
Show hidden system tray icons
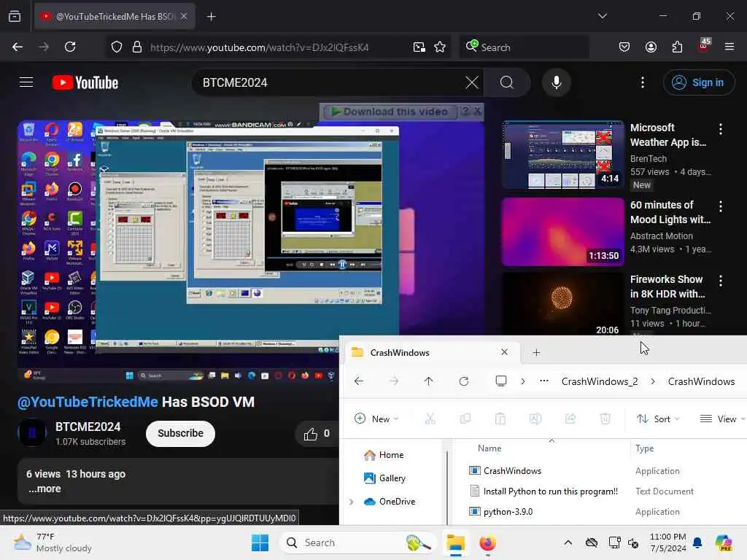pyautogui.click(x=568, y=542)
